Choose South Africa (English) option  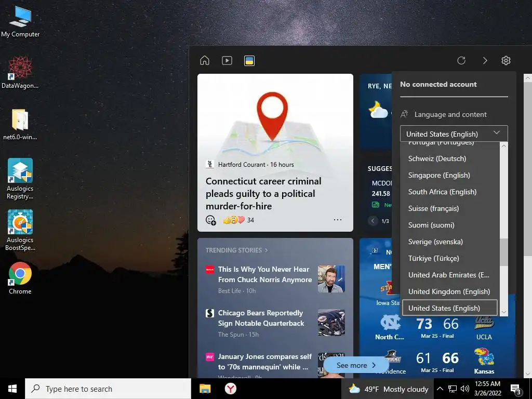coord(449,192)
